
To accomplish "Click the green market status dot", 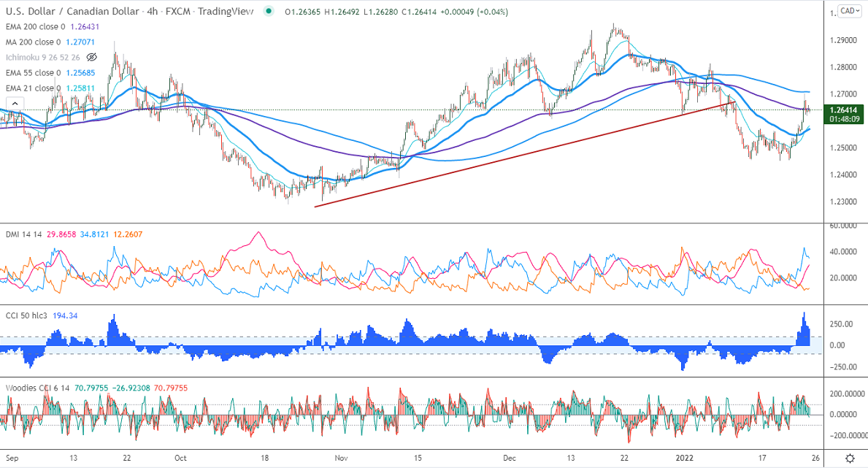I will [x=269, y=11].
